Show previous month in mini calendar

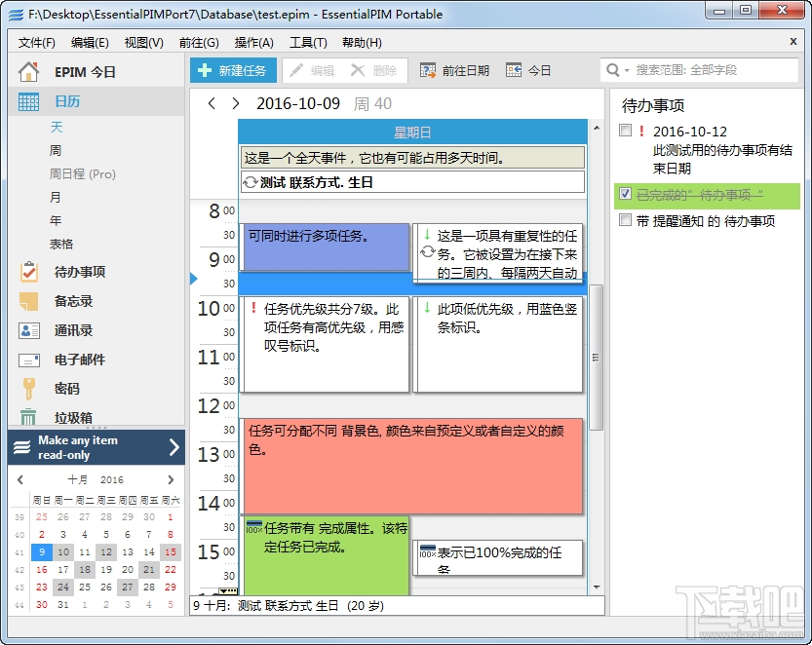(20, 480)
